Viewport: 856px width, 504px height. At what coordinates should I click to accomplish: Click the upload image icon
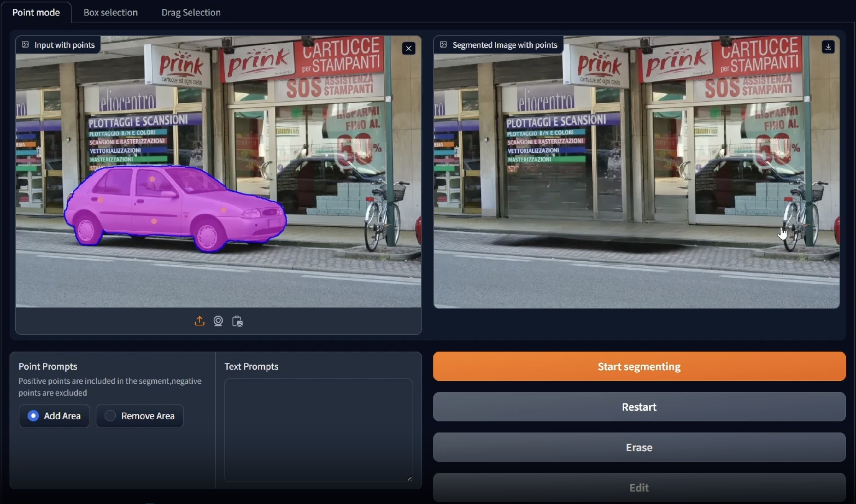tap(199, 321)
